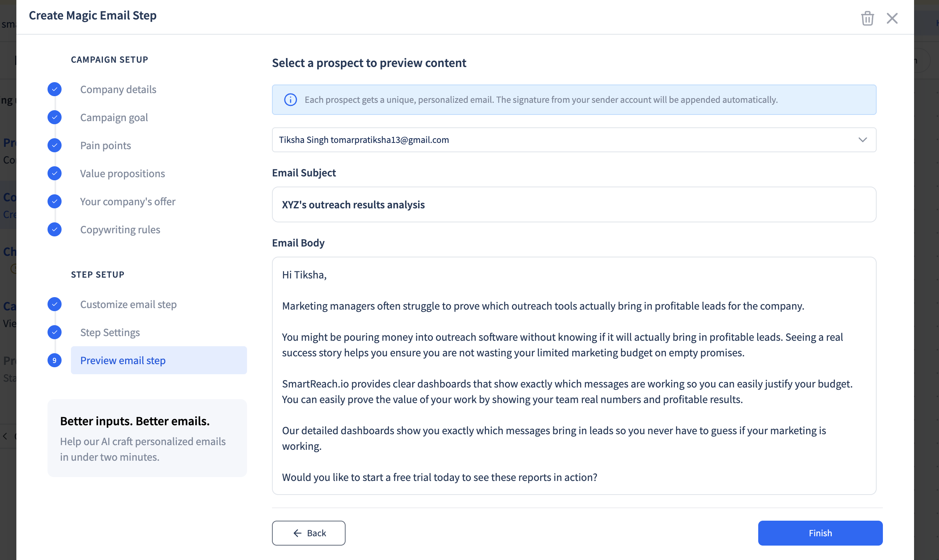Click the info icon in blue banner

tap(290, 100)
